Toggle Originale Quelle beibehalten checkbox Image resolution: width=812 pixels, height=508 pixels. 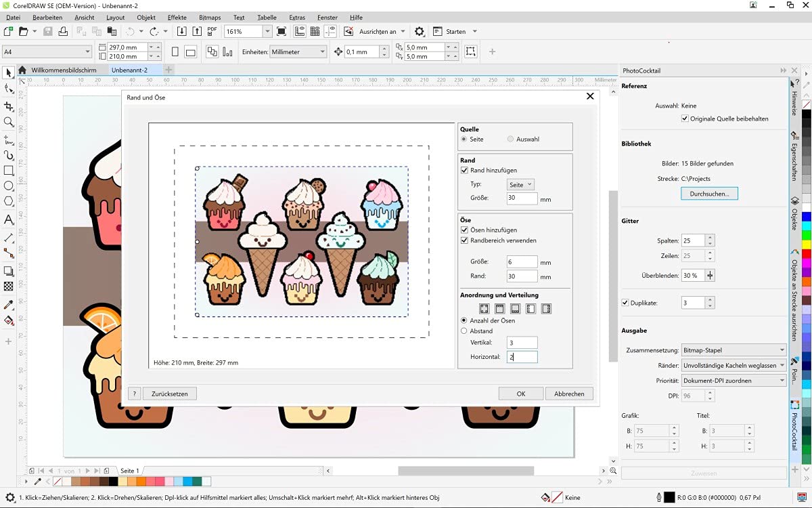click(x=685, y=119)
